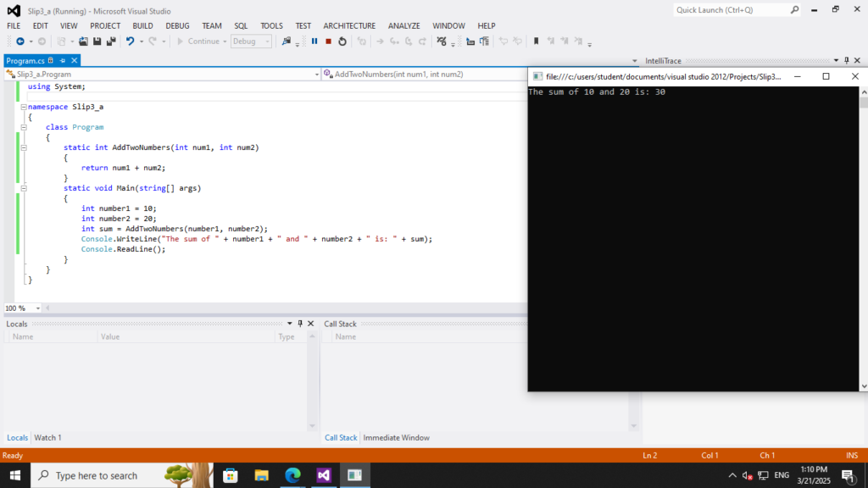Open the HELP menu
Image resolution: width=868 pixels, height=488 pixels.
click(x=487, y=26)
